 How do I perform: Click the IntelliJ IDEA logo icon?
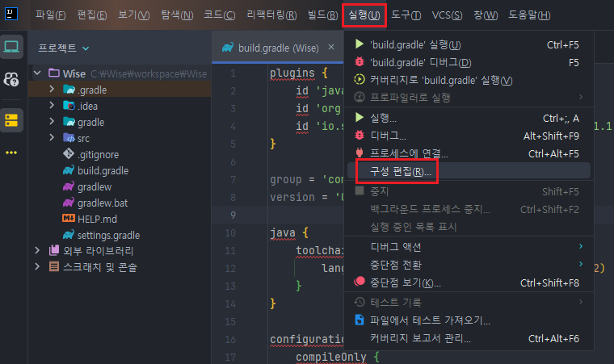point(11,14)
